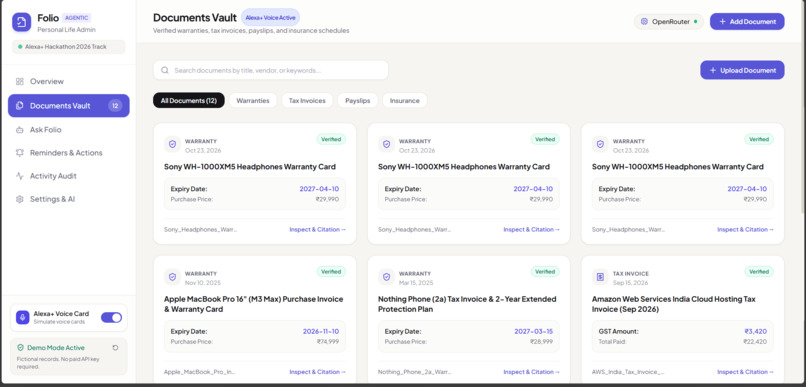Viewport: 806px width, 387px height.
Task: Click file name Nothing_Phone_2a_Warr...
Action: pyautogui.click(x=414, y=372)
